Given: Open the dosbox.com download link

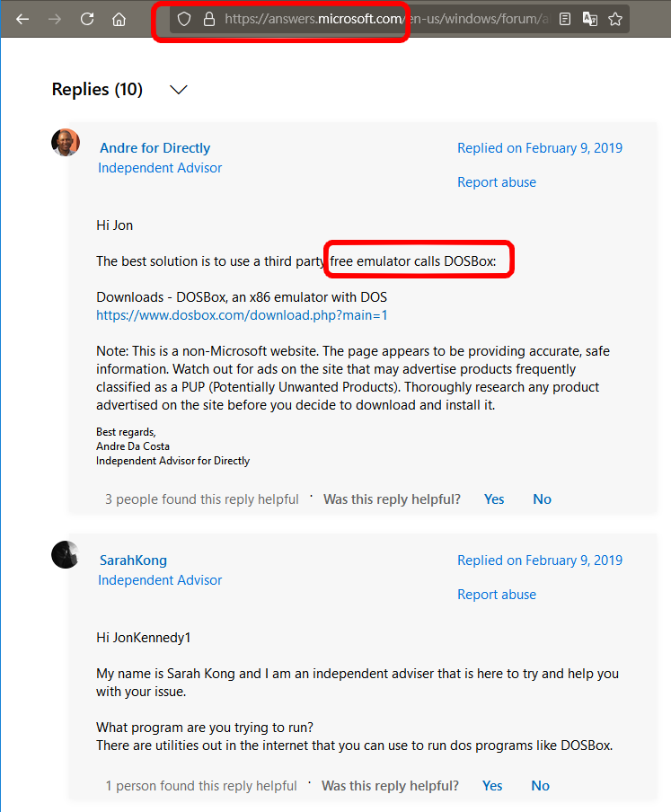Looking at the screenshot, I should tap(242, 315).
